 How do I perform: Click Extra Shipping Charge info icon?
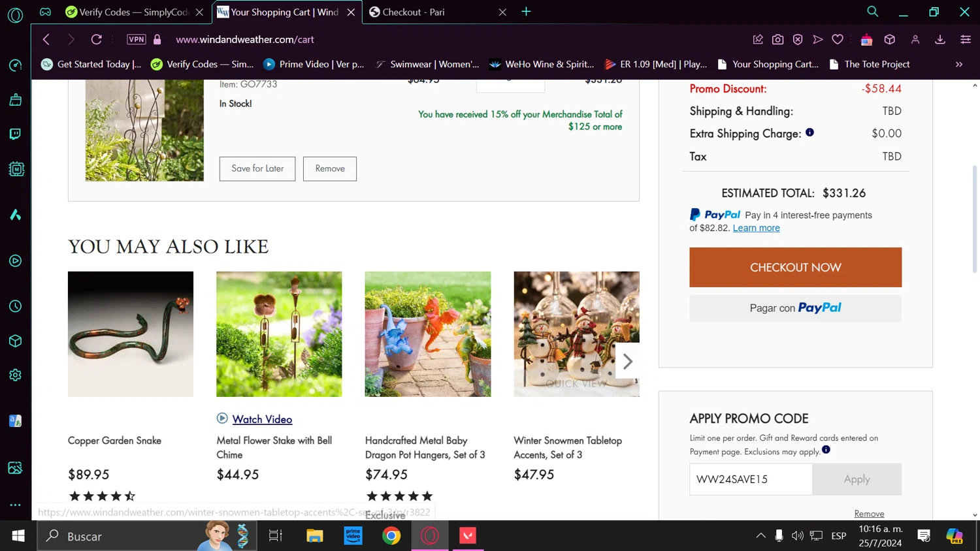810,133
